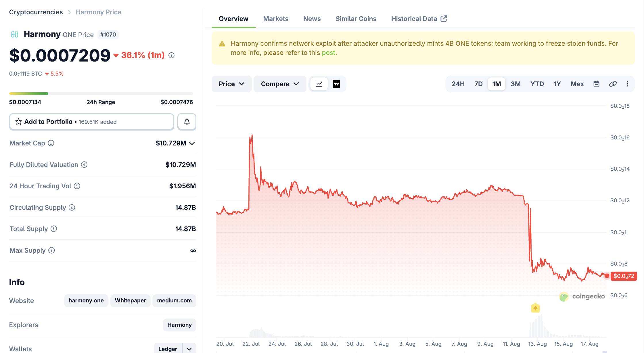Open price change info tooltip icon
This screenshot has height=353, width=644.
[171, 55]
